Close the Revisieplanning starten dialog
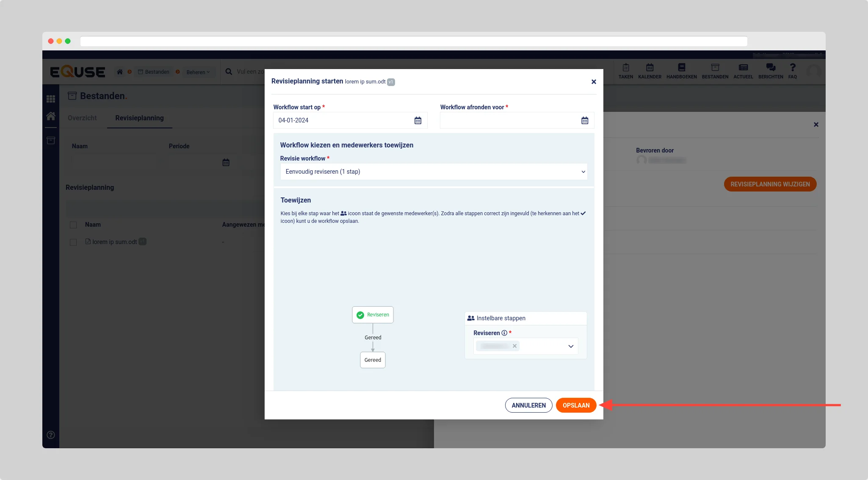 594,82
